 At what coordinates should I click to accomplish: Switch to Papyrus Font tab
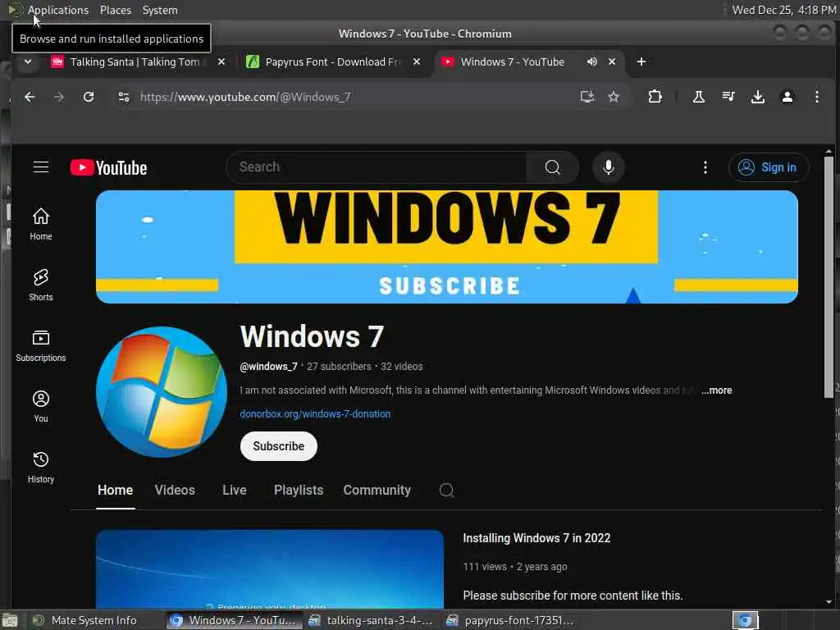pyautogui.click(x=332, y=62)
